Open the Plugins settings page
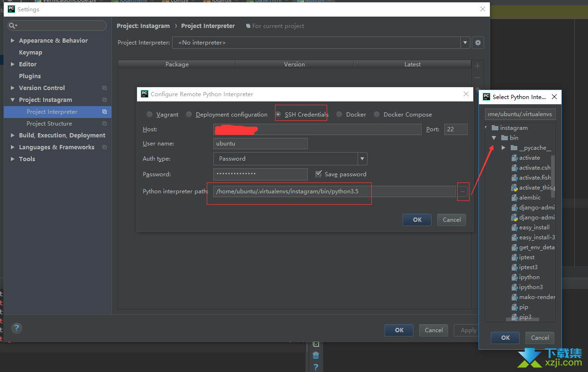 point(30,76)
